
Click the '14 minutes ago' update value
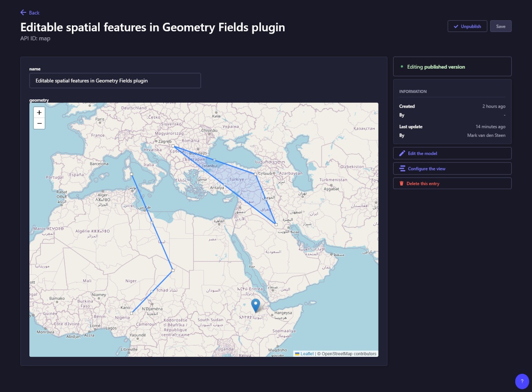coord(490,127)
